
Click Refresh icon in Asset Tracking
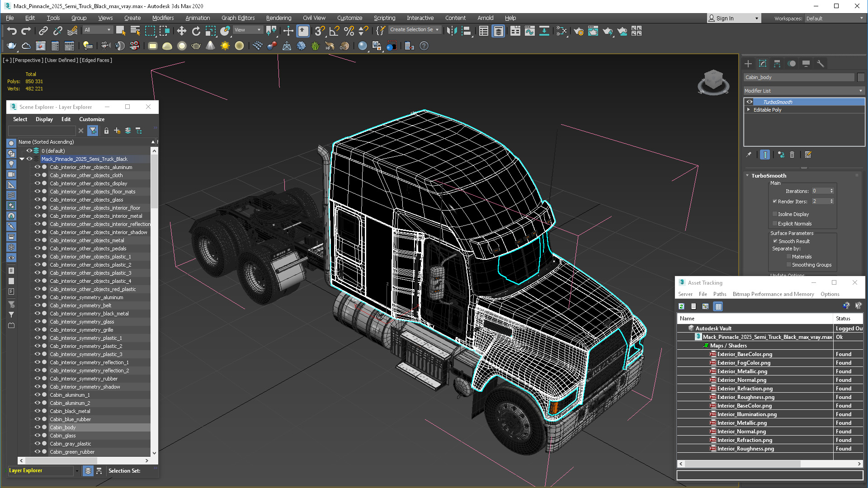pyautogui.click(x=682, y=306)
